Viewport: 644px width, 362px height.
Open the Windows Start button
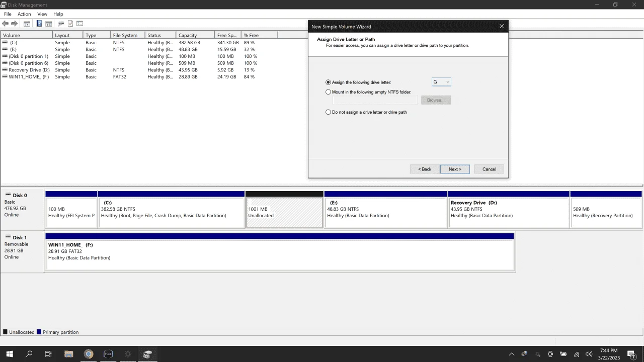tap(10, 354)
